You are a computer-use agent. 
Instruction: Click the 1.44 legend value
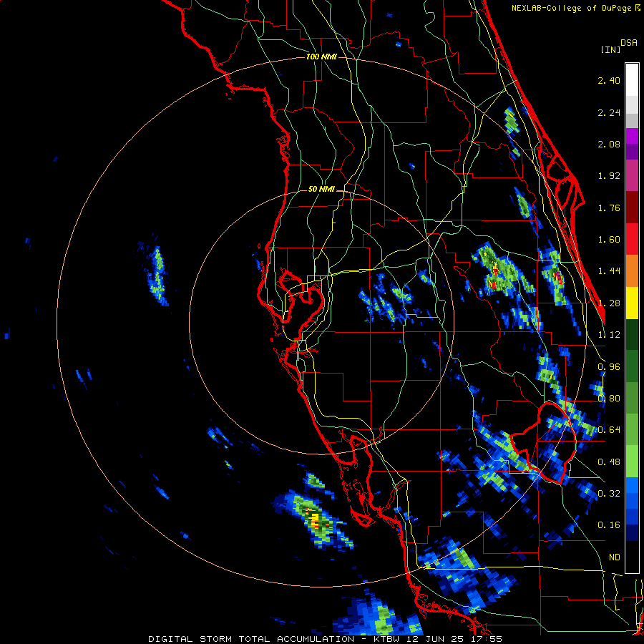[609, 271]
